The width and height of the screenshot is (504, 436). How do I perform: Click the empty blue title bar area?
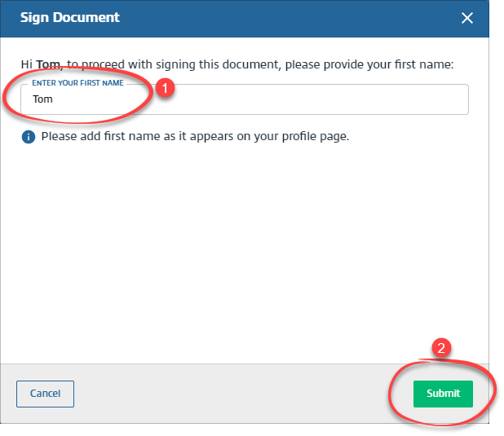[x=285, y=17]
